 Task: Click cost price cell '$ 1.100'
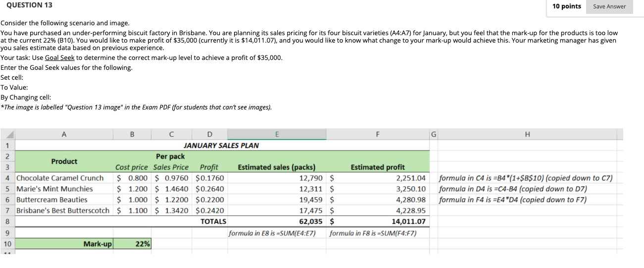(x=132, y=211)
